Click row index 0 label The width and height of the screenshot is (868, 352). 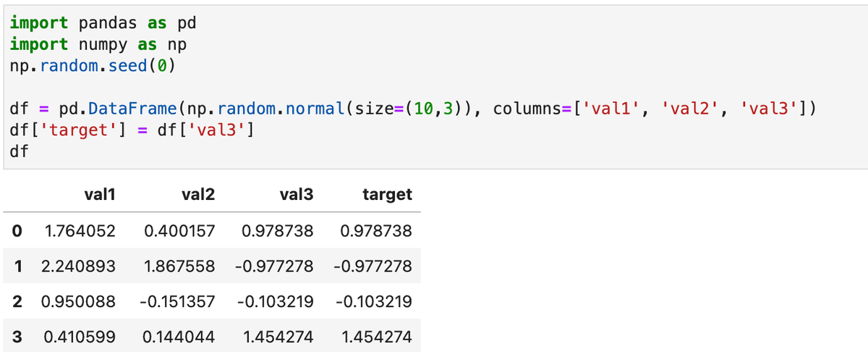[17, 232]
